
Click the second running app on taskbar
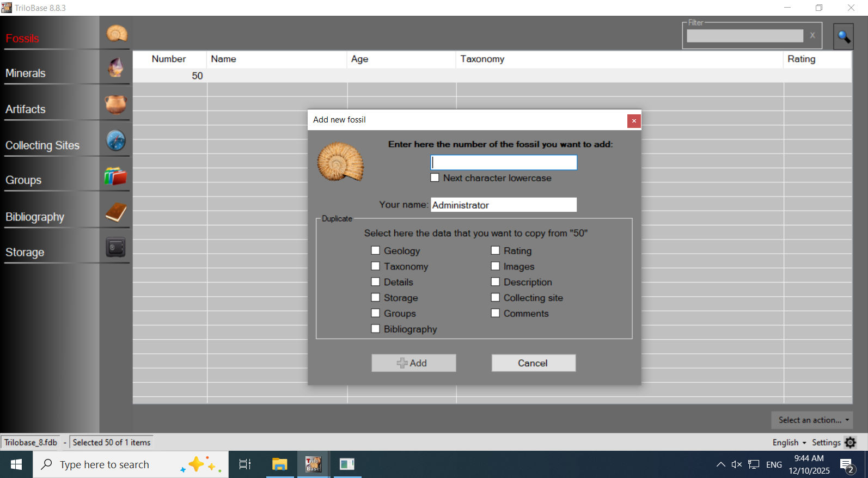tap(347, 464)
